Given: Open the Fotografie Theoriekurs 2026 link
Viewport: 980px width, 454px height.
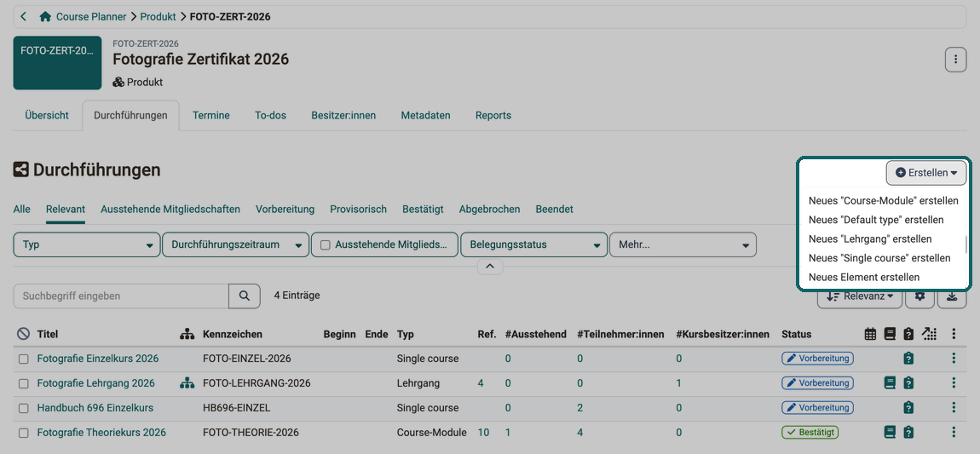Looking at the screenshot, I should [101, 432].
